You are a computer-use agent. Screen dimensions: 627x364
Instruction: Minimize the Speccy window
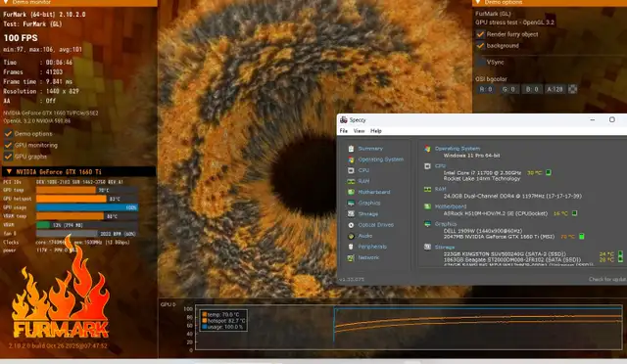point(593,120)
